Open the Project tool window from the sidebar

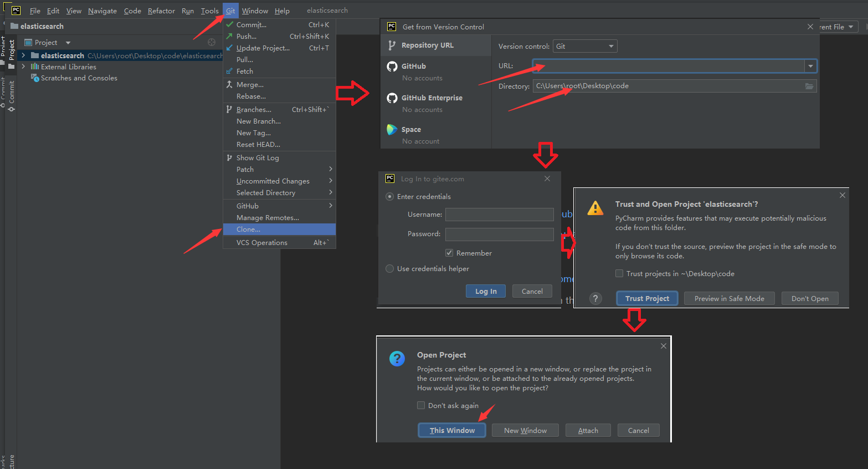[11, 54]
